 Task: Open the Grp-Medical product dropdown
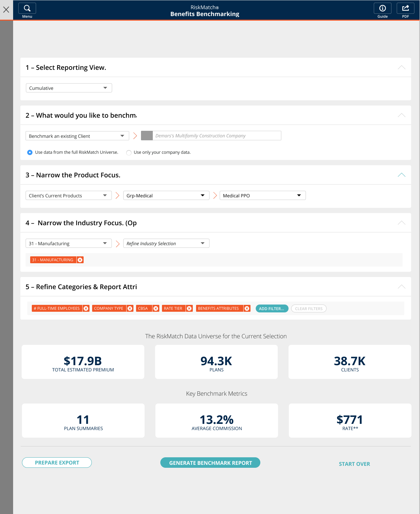pos(166,195)
